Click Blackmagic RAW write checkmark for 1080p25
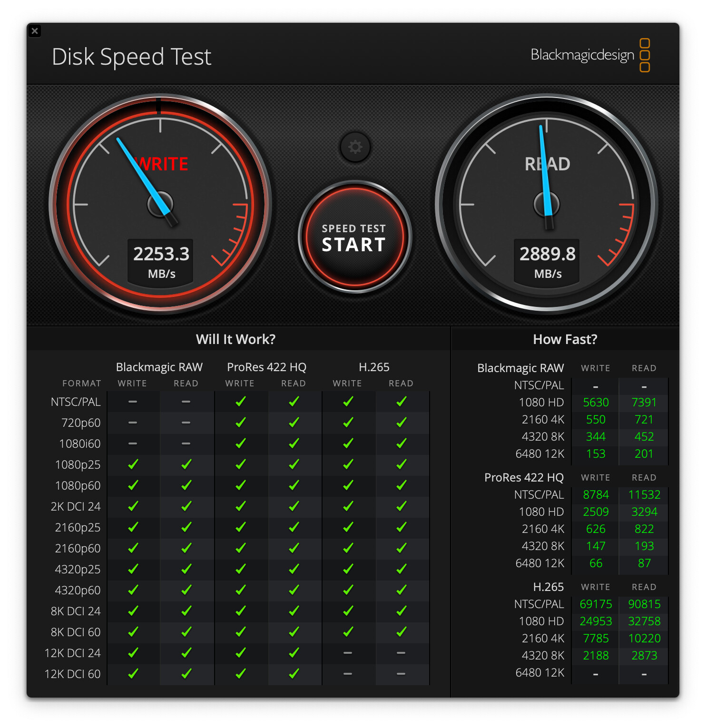 133,464
